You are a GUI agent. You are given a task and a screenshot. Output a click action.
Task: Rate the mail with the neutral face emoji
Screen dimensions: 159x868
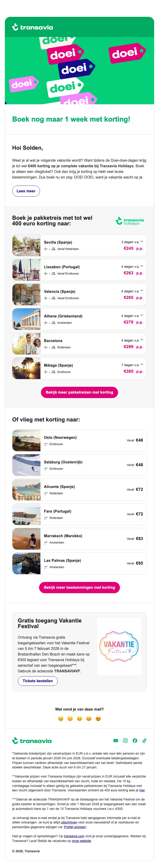(79, 718)
